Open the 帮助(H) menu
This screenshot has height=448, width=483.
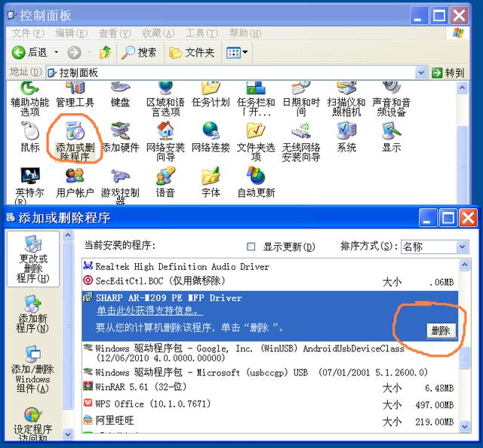245,33
